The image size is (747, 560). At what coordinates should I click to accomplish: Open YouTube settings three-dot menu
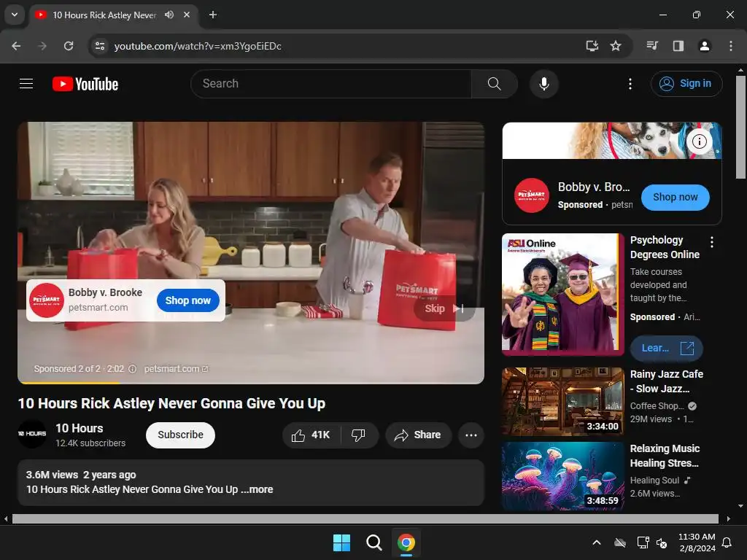(x=630, y=84)
